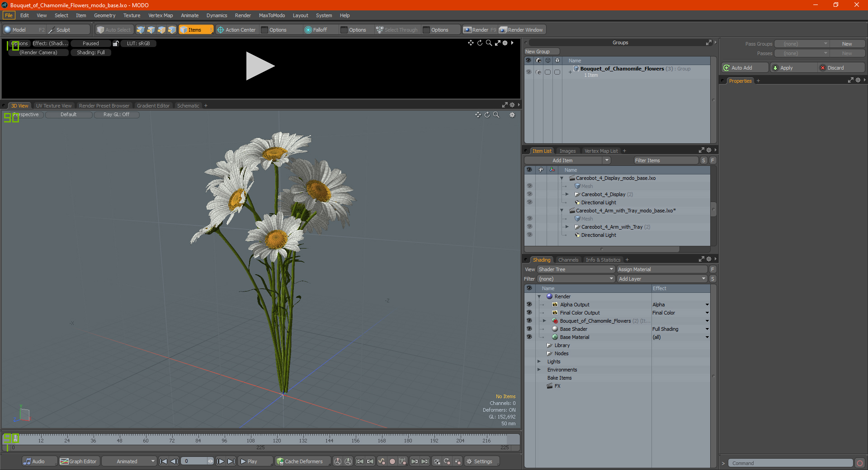Switch to the Channels tab
This screenshot has width=868, height=470.
coord(568,260)
